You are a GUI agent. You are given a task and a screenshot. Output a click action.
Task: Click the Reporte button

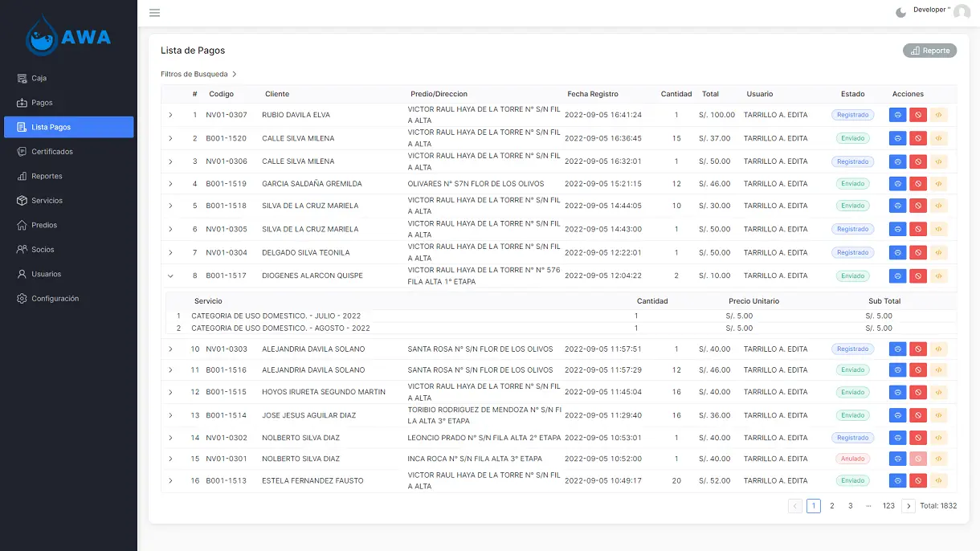(x=929, y=51)
